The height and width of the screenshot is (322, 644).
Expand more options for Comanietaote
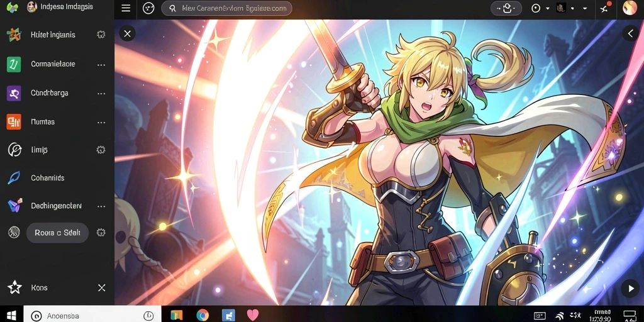101,65
